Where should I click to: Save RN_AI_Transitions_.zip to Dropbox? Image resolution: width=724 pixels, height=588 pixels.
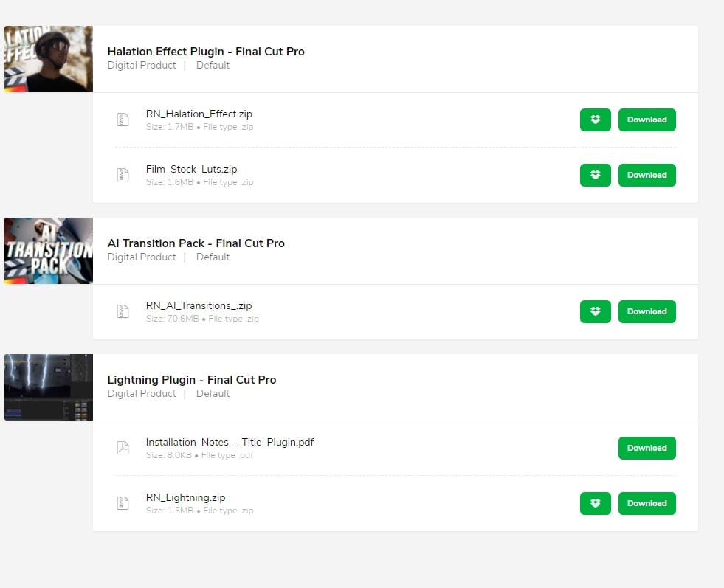[x=595, y=311]
